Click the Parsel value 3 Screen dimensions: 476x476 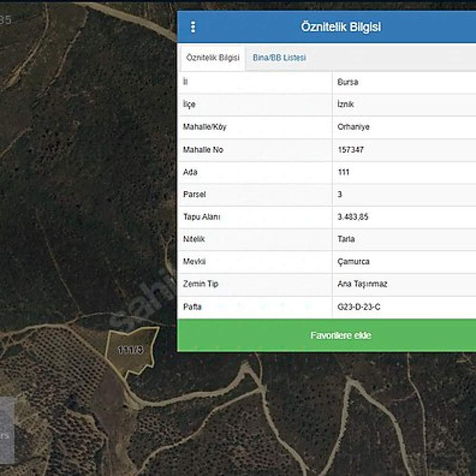click(340, 194)
